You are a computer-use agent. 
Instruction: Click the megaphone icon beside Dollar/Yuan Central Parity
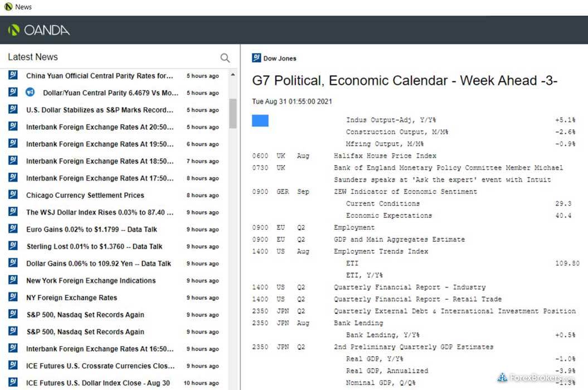tap(31, 92)
